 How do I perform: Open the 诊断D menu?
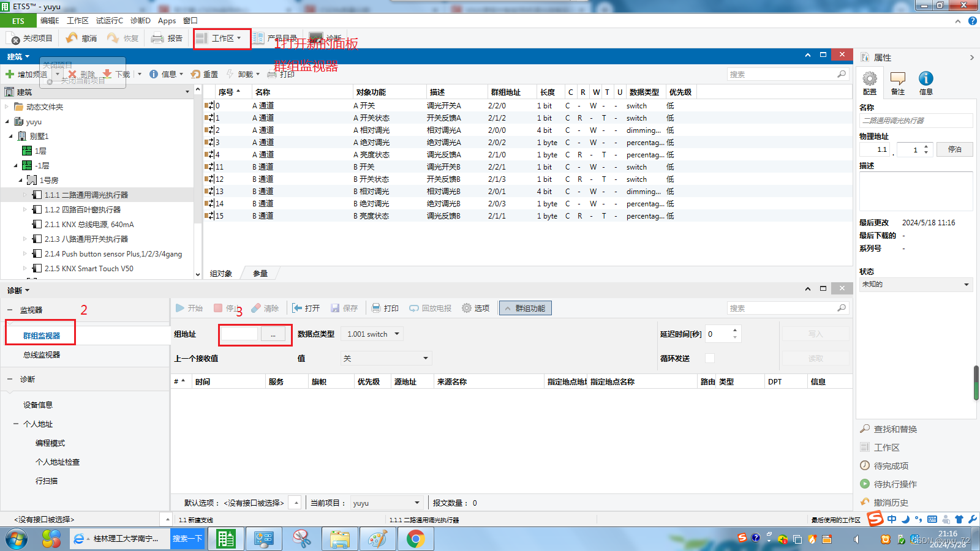[140, 21]
